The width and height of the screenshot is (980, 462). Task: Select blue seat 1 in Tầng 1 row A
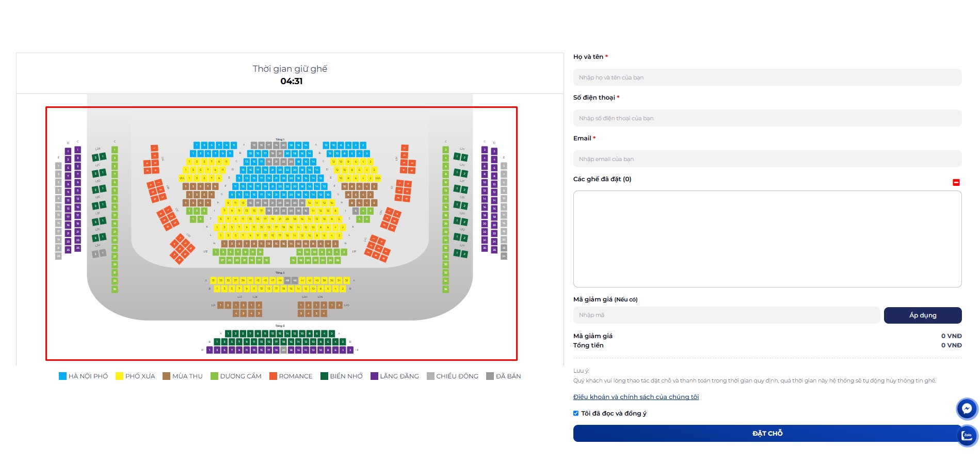[x=197, y=145]
